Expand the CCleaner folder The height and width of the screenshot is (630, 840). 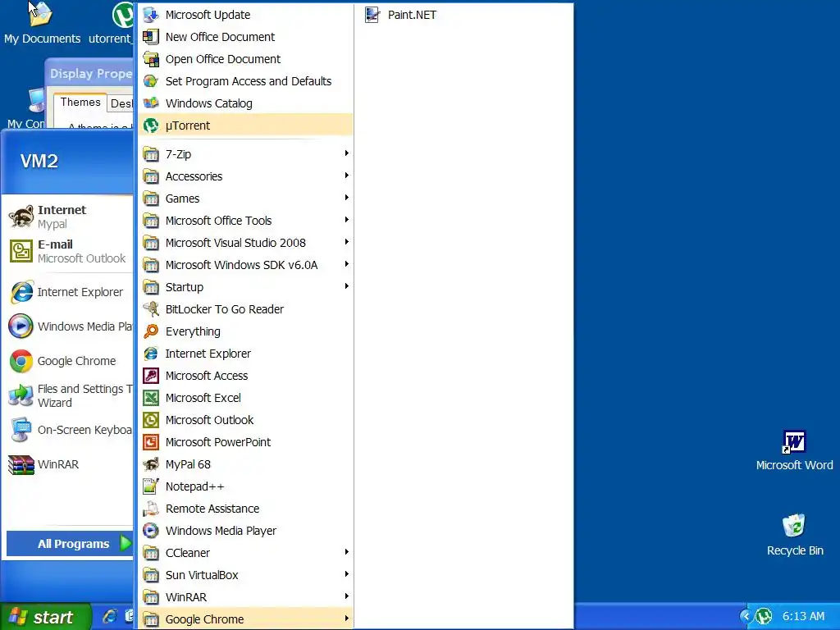click(245, 552)
